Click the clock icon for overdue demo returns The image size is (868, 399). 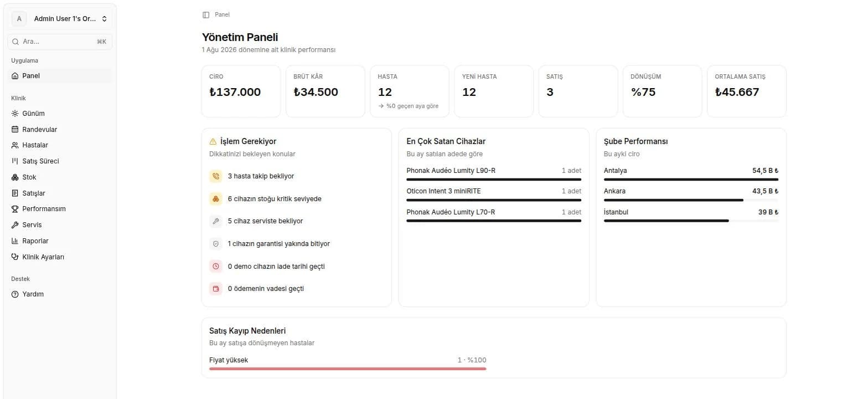click(216, 267)
